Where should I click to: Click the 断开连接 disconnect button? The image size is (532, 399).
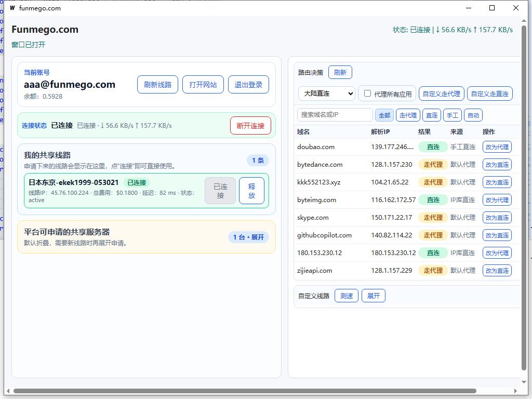tap(250, 126)
